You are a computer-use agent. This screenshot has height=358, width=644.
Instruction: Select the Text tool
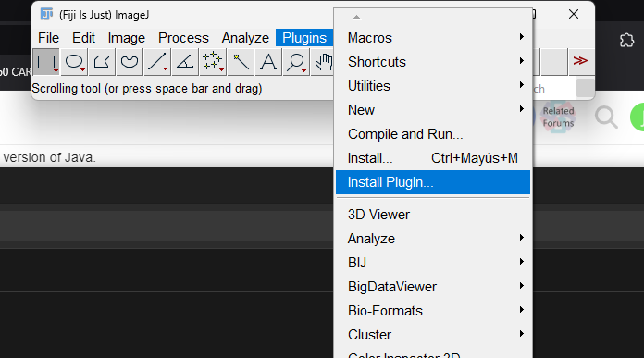[x=268, y=62]
